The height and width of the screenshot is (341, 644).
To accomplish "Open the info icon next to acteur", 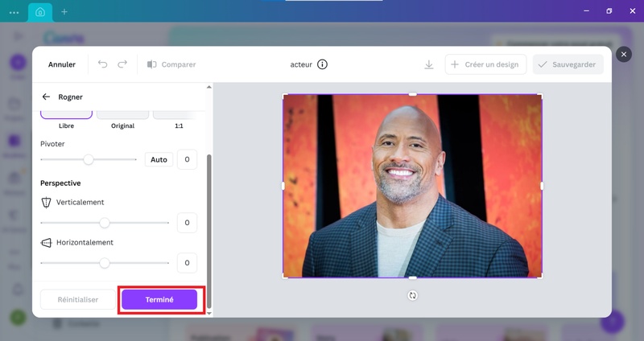I will coord(323,64).
